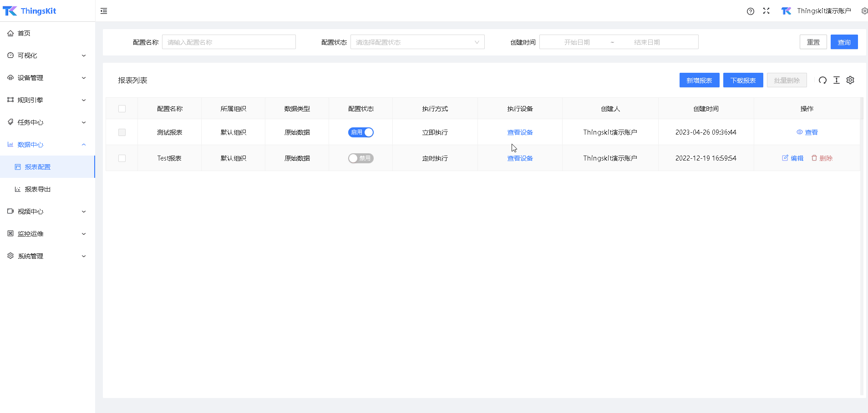
Task: Open the 首页 menu item
Action: 24,33
